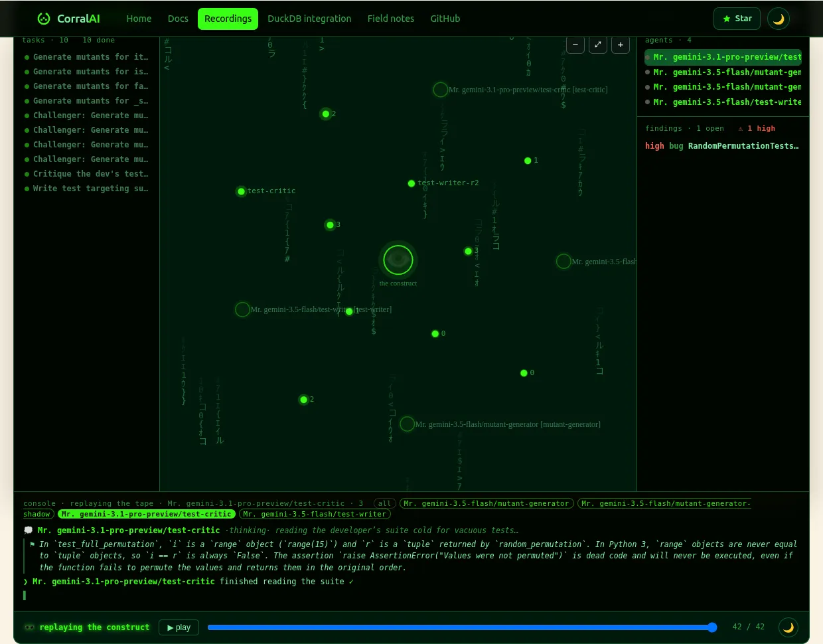
Task: Fit graph view with expand icon
Action: (598, 45)
